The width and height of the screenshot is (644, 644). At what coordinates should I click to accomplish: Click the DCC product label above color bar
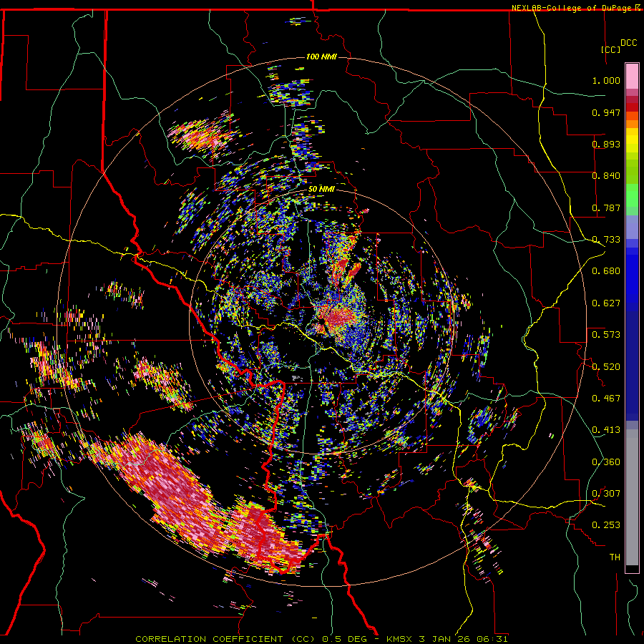[x=629, y=43]
